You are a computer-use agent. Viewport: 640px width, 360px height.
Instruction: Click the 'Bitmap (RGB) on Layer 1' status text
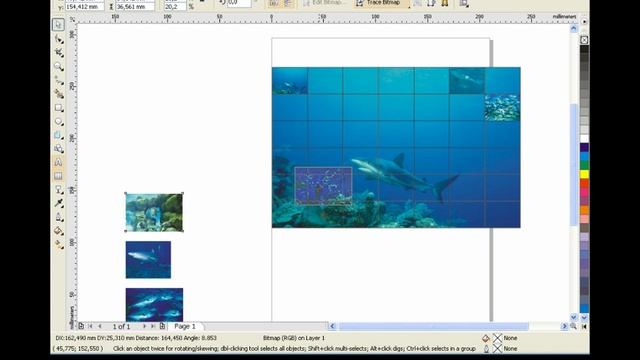point(294,338)
